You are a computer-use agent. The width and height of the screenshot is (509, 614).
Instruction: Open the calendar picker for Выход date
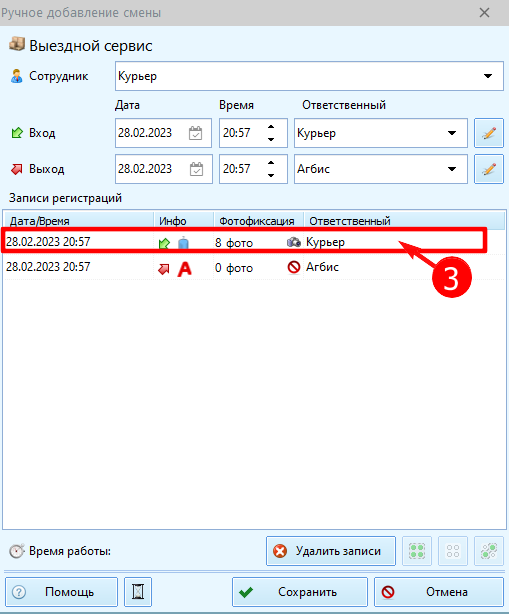click(196, 169)
